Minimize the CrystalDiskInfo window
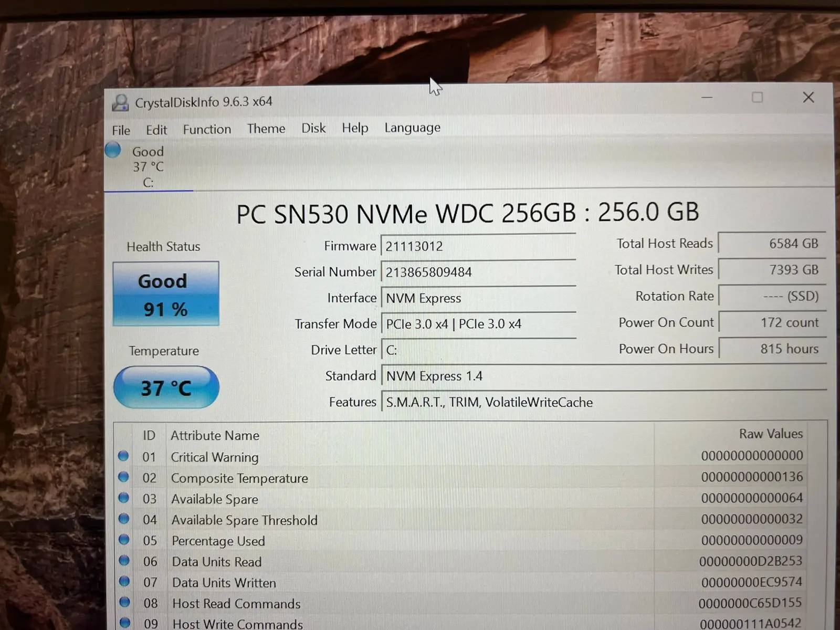Screen dimensions: 840x630 (707, 98)
